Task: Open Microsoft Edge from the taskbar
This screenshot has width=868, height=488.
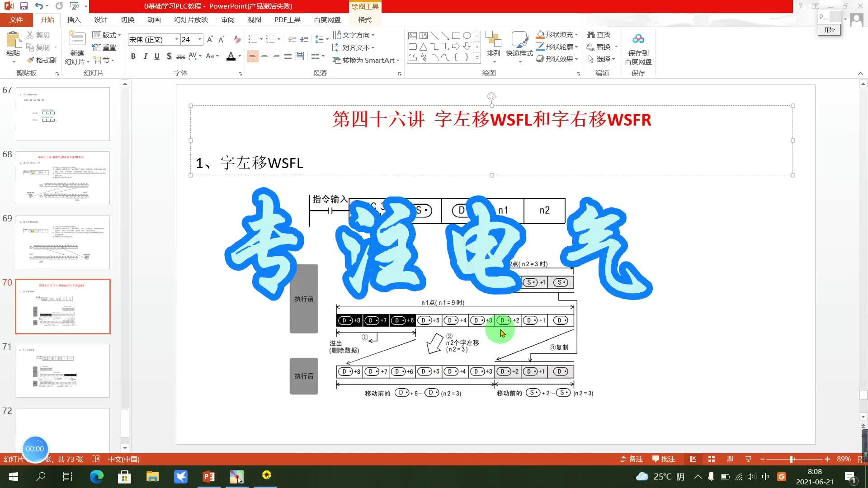Action: click(x=96, y=476)
